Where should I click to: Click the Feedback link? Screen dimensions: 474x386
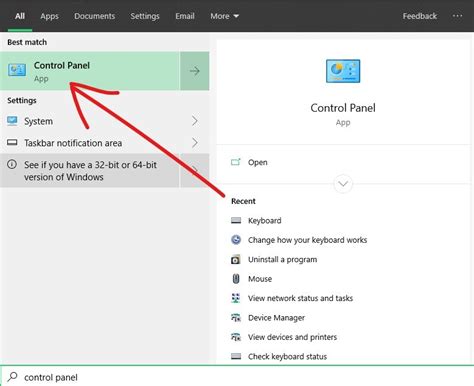point(420,16)
